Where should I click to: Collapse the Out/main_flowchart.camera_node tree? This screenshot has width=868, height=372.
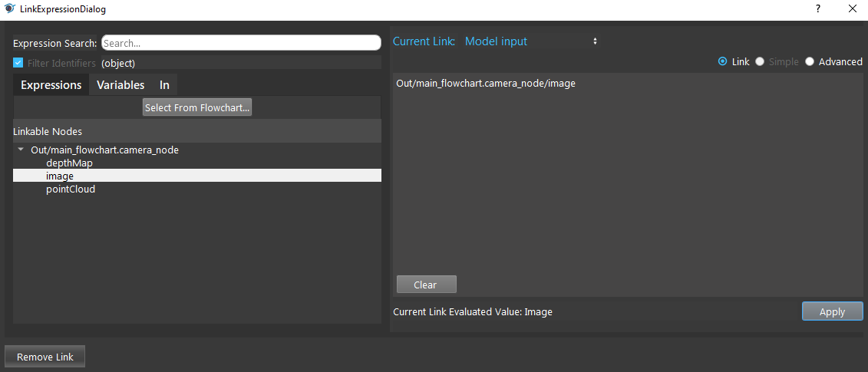click(x=21, y=150)
